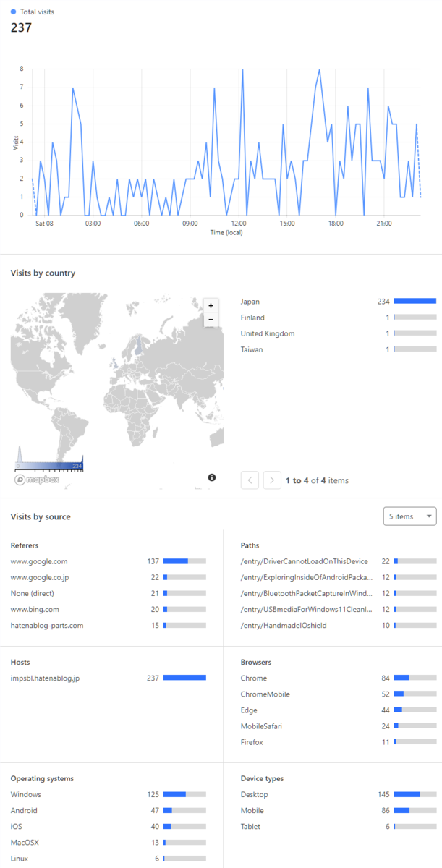Click the www.google.co.jp referer row
The width and height of the screenshot is (442, 868).
tap(109, 577)
